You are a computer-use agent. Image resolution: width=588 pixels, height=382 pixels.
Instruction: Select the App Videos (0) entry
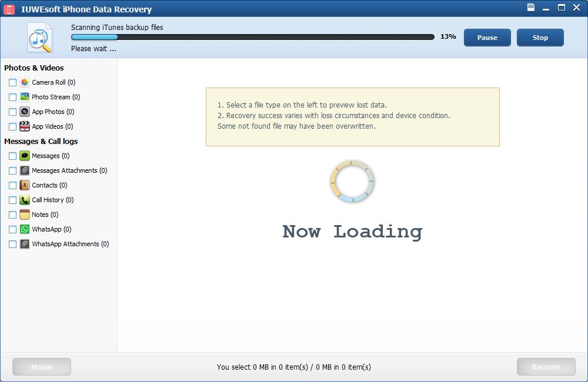[x=52, y=126]
